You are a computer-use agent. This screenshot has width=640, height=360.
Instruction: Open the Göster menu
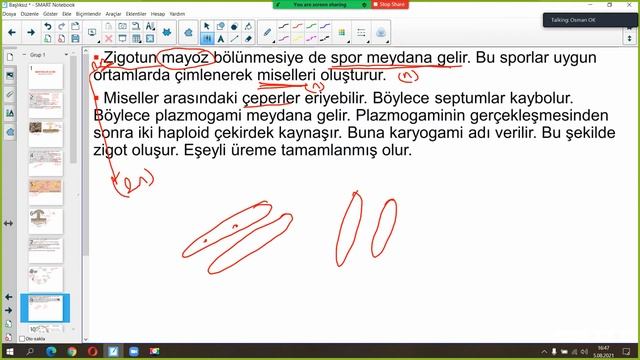pyautogui.click(x=51, y=14)
